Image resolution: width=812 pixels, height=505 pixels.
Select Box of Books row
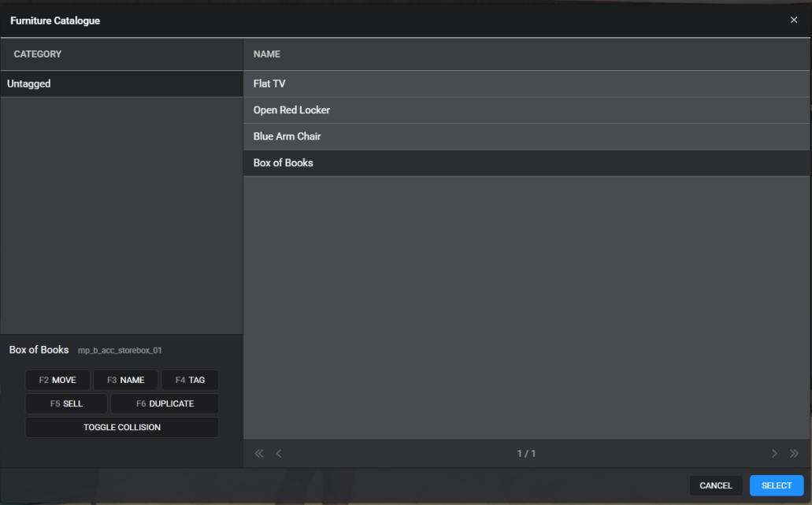[527, 162]
